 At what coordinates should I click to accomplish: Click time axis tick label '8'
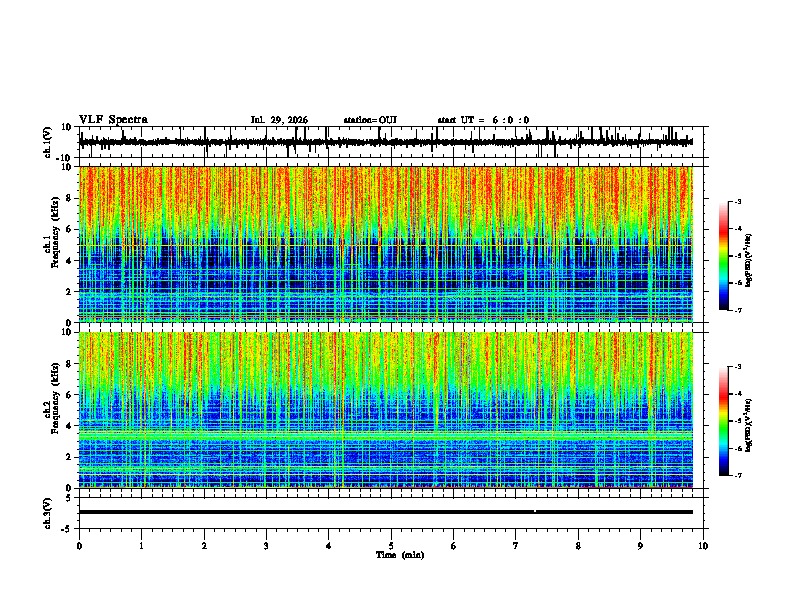[578, 546]
